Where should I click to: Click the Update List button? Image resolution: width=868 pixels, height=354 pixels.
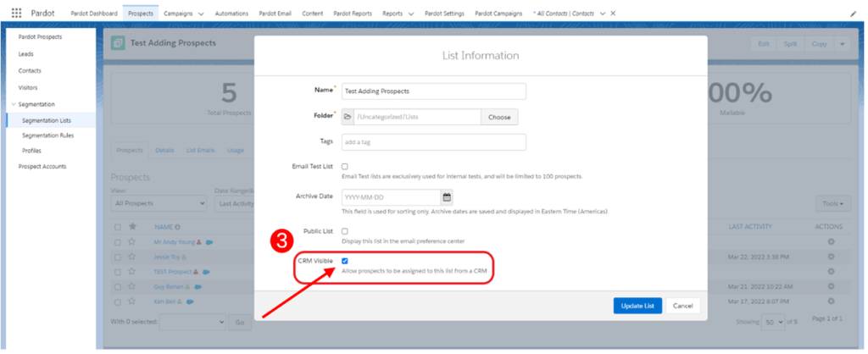(637, 306)
